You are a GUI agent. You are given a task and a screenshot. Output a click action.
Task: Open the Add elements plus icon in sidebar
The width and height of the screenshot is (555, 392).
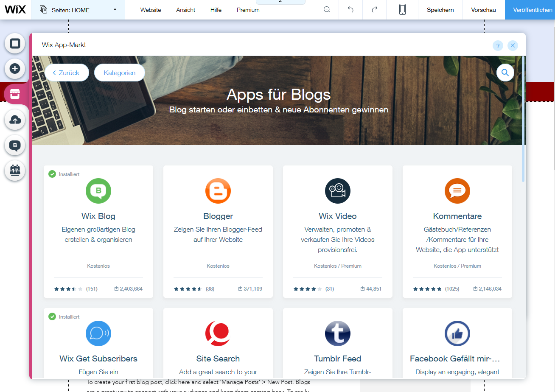click(x=15, y=68)
